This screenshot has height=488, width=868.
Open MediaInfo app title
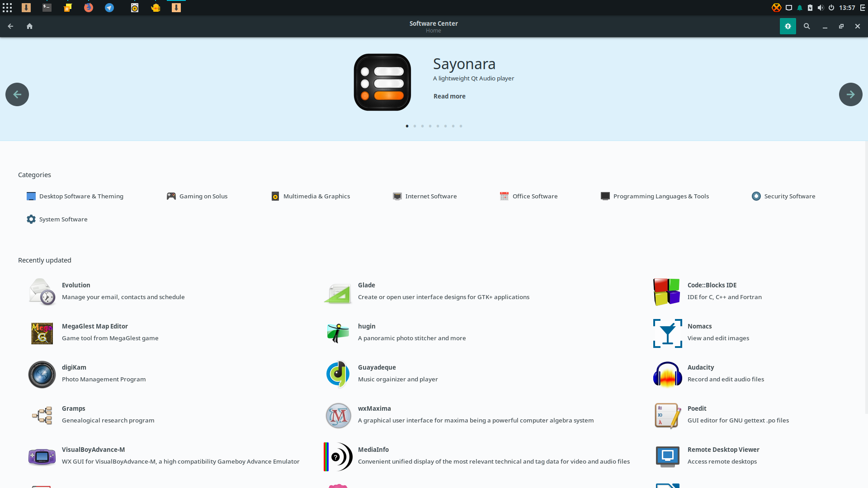click(x=373, y=450)
